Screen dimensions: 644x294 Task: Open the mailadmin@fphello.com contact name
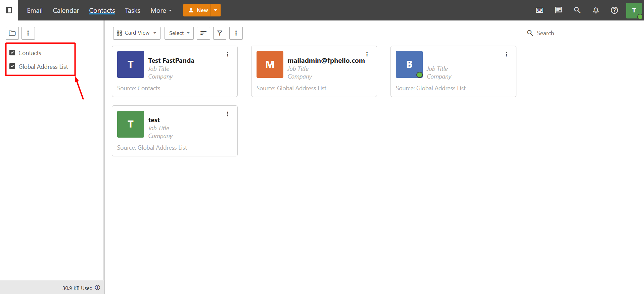326,60
